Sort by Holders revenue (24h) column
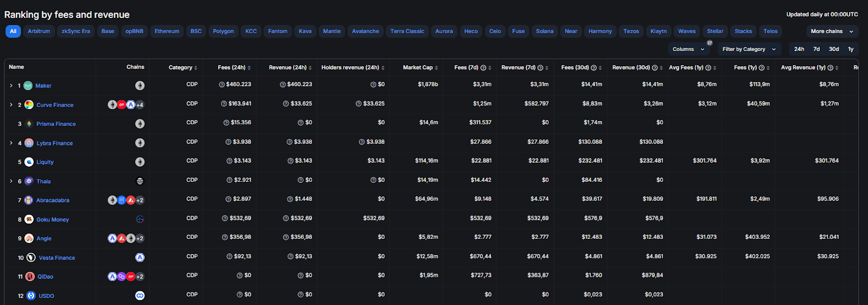 point(353,68)
